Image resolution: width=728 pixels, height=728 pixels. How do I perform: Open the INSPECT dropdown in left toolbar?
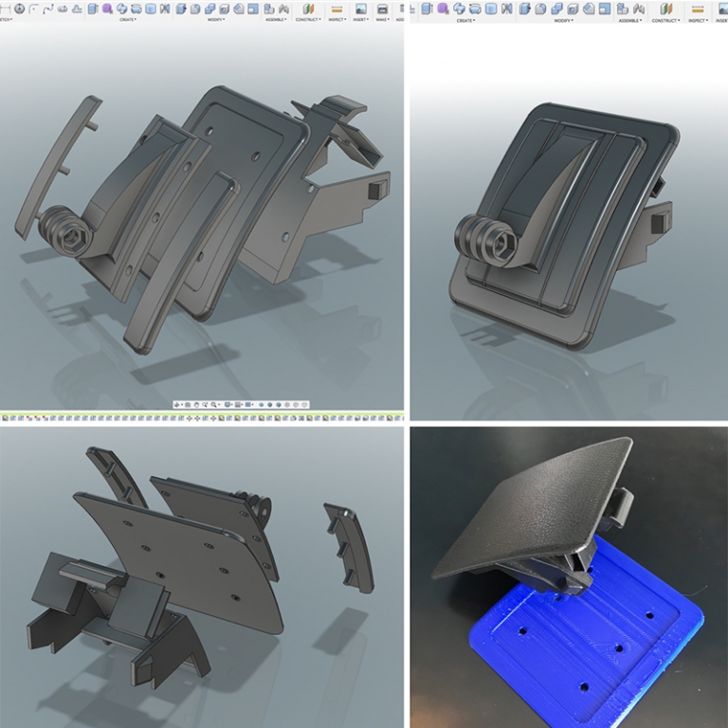[x=337, y=20]
